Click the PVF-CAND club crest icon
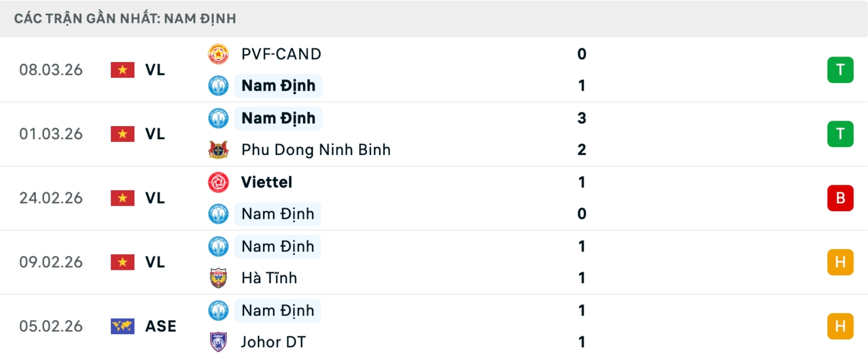 [x=218, y=54]
